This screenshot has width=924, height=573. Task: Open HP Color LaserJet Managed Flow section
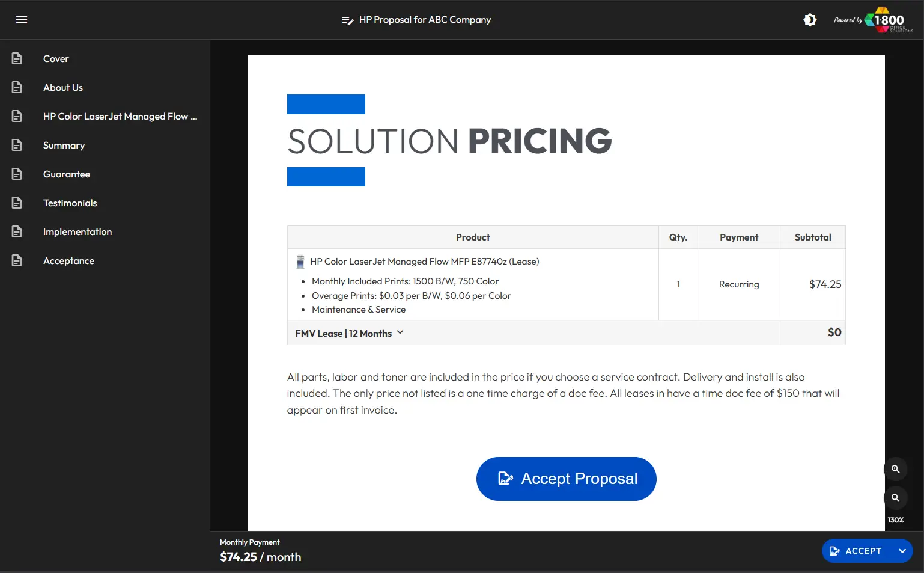click(120, 116)
